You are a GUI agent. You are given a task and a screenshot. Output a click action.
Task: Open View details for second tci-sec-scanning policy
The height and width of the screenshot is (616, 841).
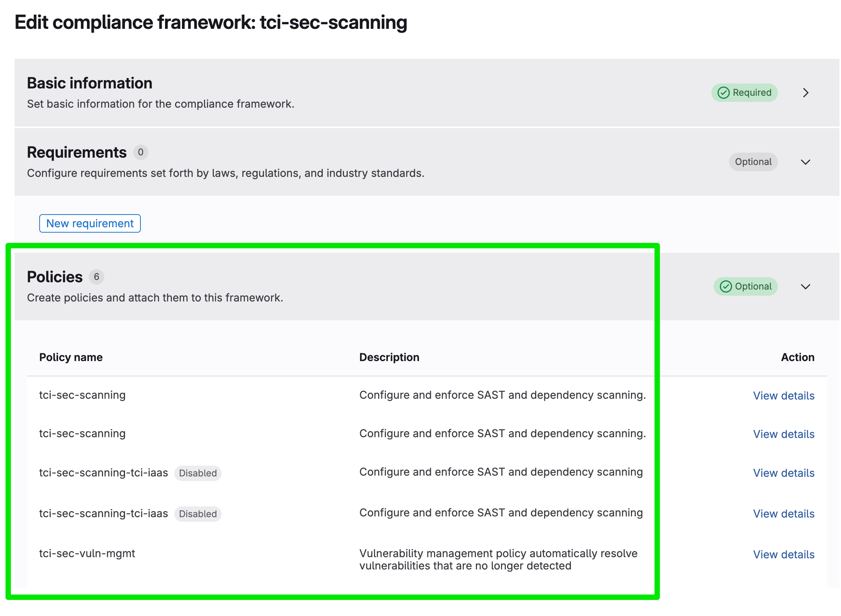point(784,434)
